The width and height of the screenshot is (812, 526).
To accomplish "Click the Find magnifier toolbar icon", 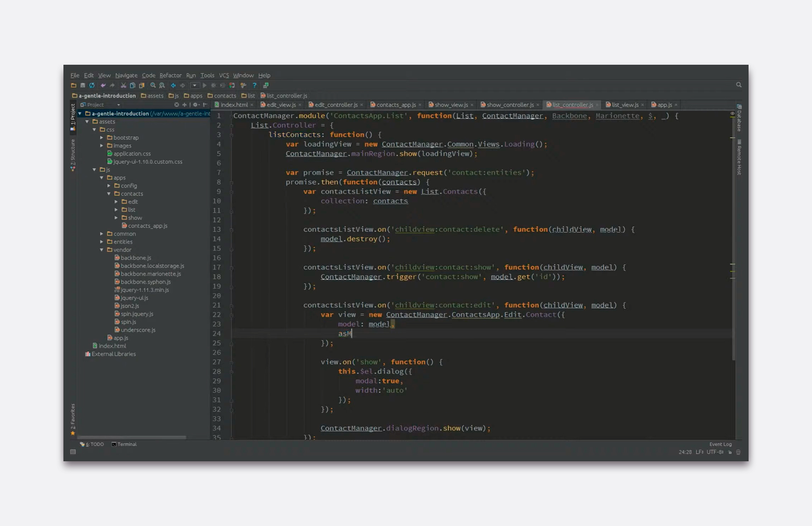I will pyautogui.click(x=153, y=85).
